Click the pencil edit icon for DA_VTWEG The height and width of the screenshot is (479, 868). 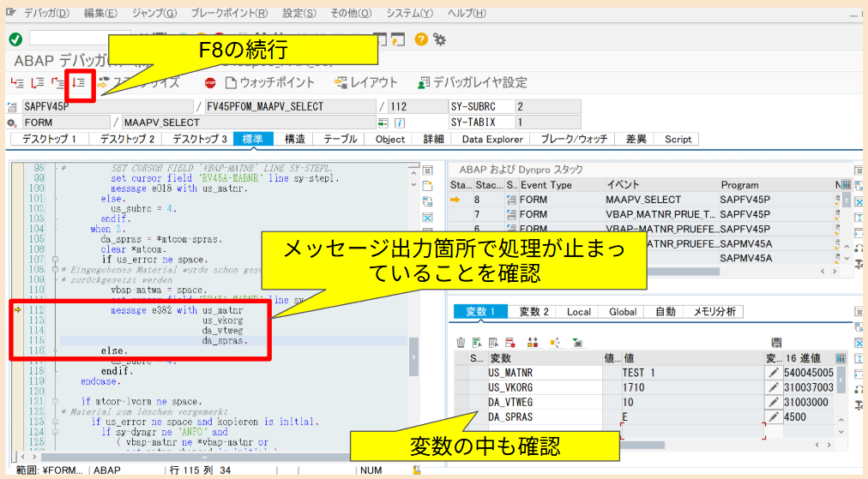click(x=774, y=402)
